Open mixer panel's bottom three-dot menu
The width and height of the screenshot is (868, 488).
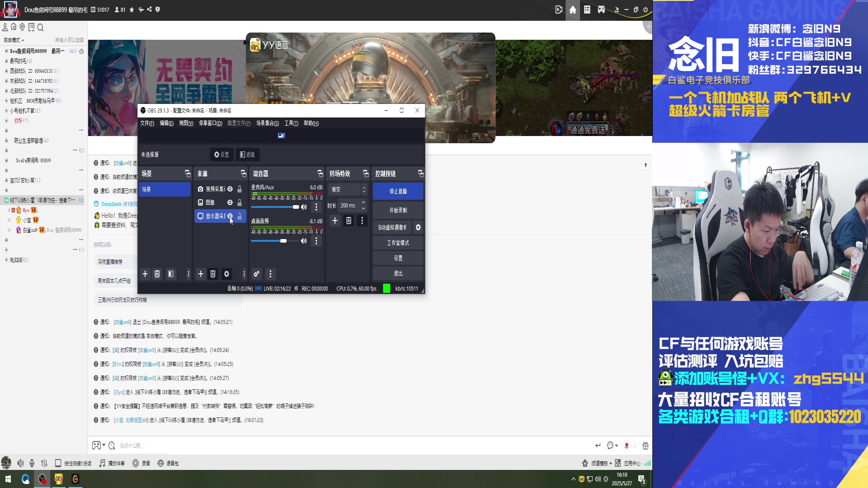(270, 274)
